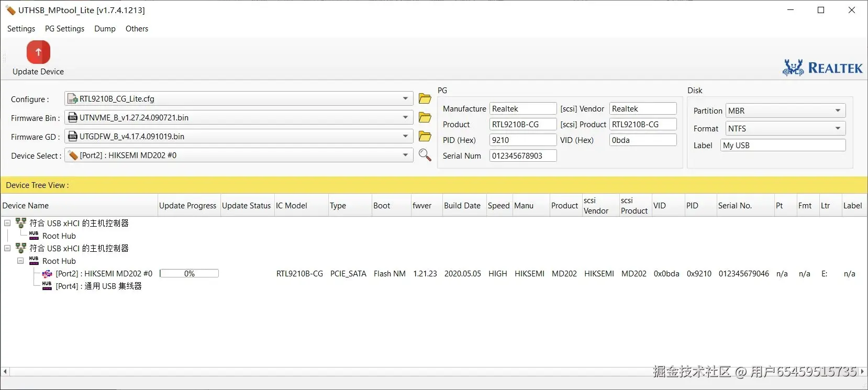Open the Configure dropdown
The height and width of the screenshot is (390, 868).
405,98
